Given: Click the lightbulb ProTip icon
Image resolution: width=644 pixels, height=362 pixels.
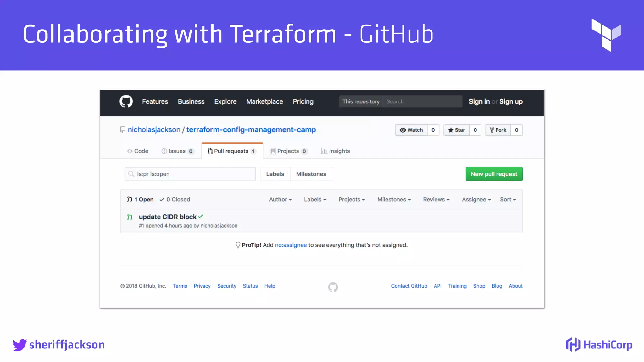Looking at the screenshot, I should point(238,245).
